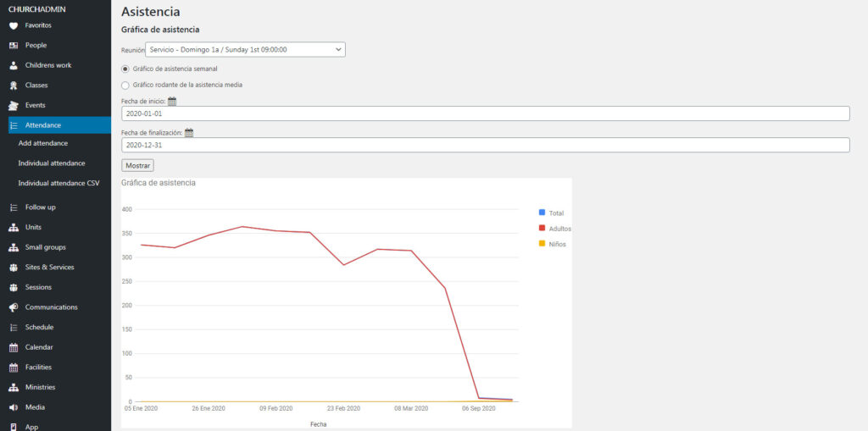Click the red Adultos legend swatch

pyautogui.click(x=542, y=229)
